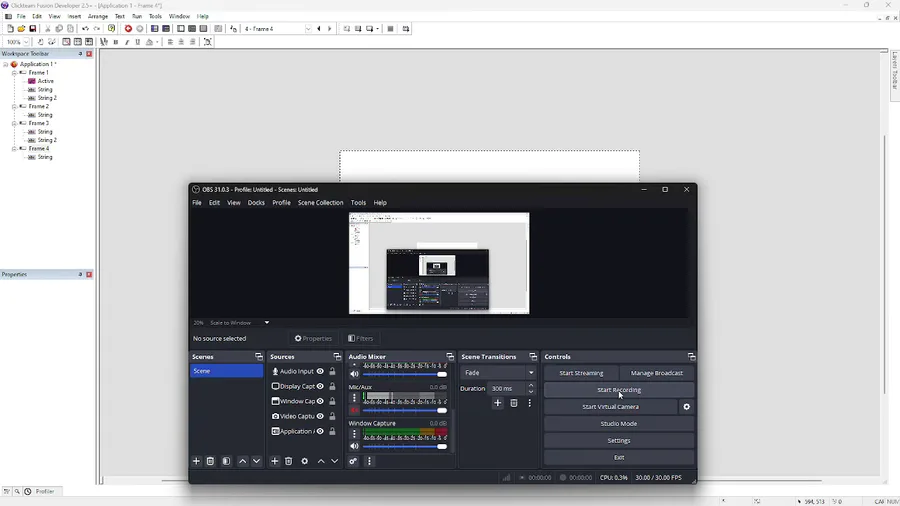Go to previous frame arrow in Fusion toolbar
This screenshot has width=900, height=506.
tap(319, 29)
